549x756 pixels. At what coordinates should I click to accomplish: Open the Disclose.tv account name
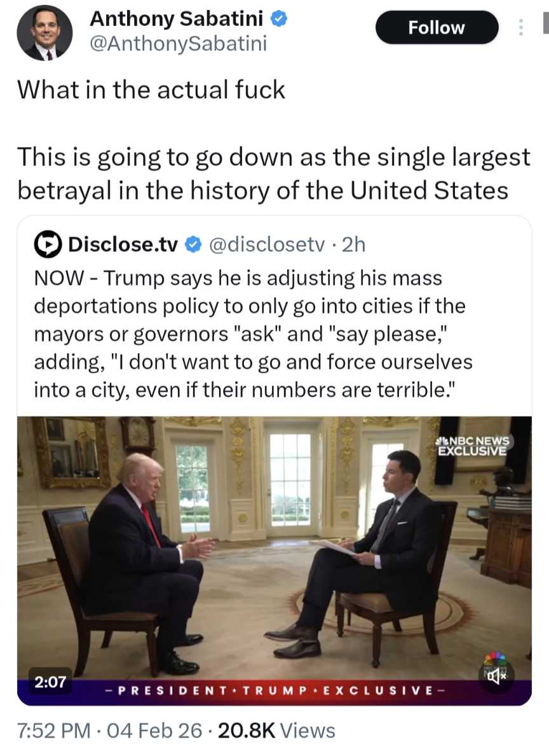pos(123,244)
